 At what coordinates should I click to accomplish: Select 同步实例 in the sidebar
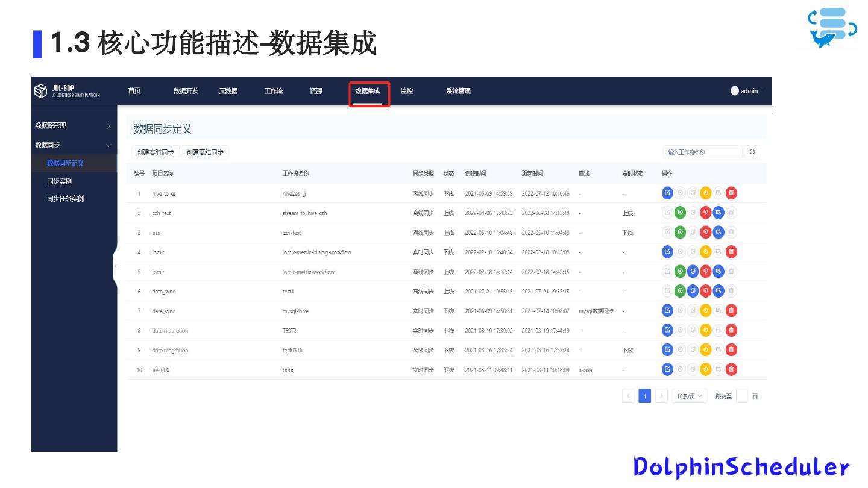tap(59, 181)
